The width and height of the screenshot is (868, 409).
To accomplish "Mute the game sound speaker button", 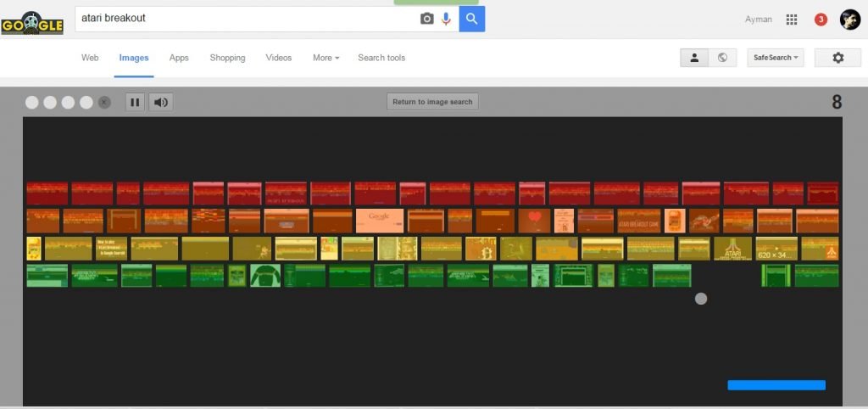I will point(160,102).
